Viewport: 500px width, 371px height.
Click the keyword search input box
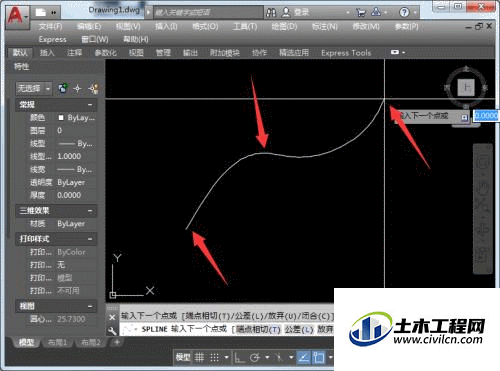(208, 13)
